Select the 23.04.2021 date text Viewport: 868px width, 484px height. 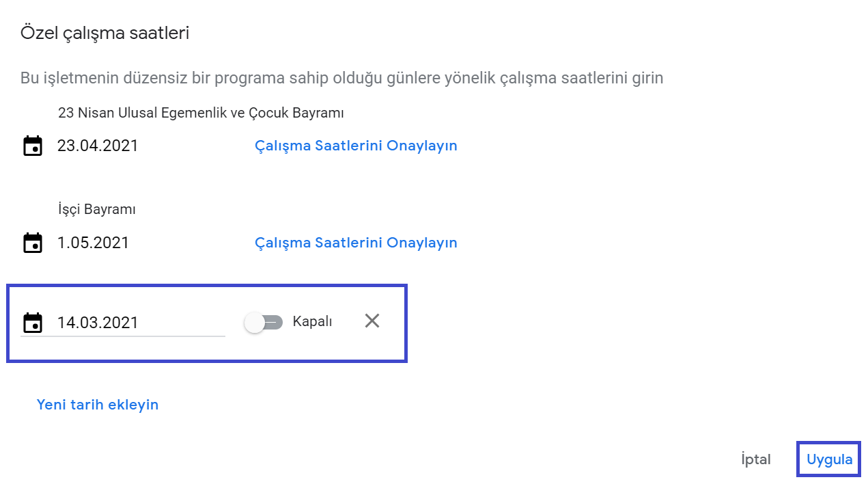click(x=98, y=146)
